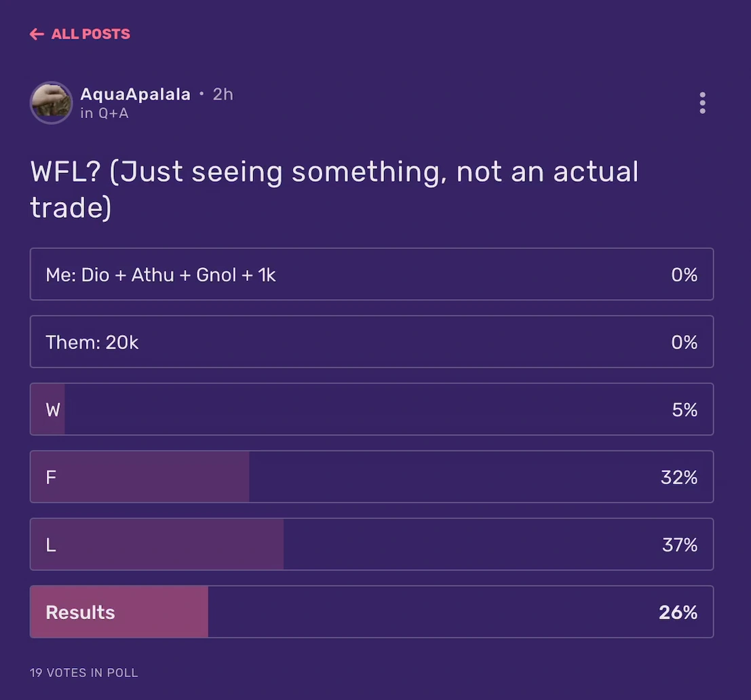Click the 5% value on W row

685,410
